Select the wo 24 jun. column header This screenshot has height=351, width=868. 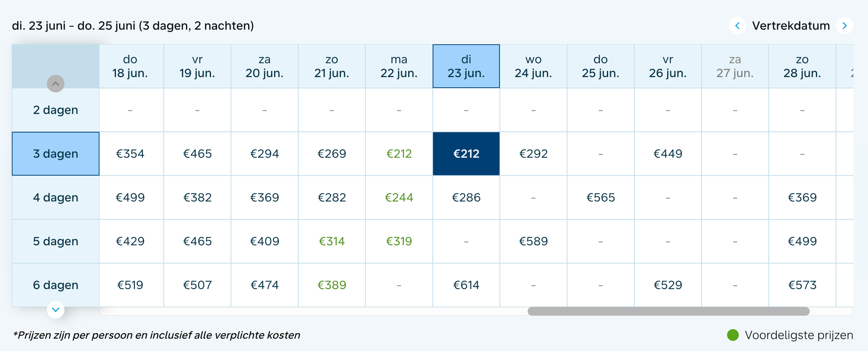[533, 66]
